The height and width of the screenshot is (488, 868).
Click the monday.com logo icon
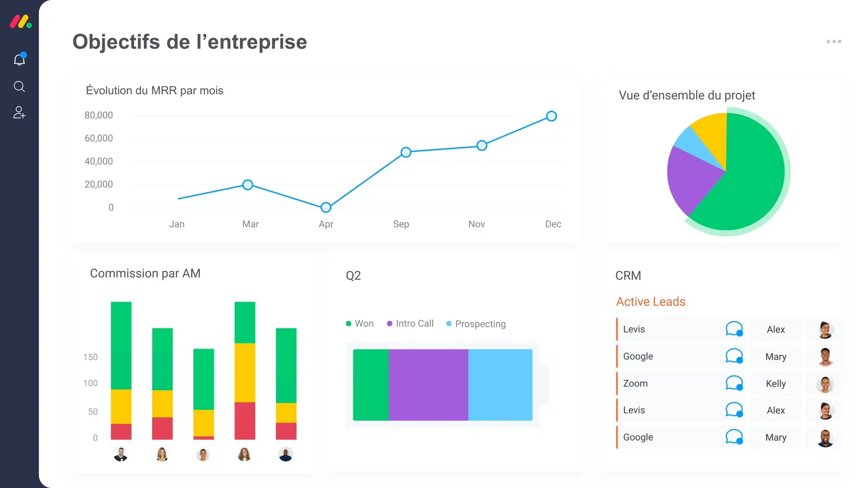tap(21, 22)
